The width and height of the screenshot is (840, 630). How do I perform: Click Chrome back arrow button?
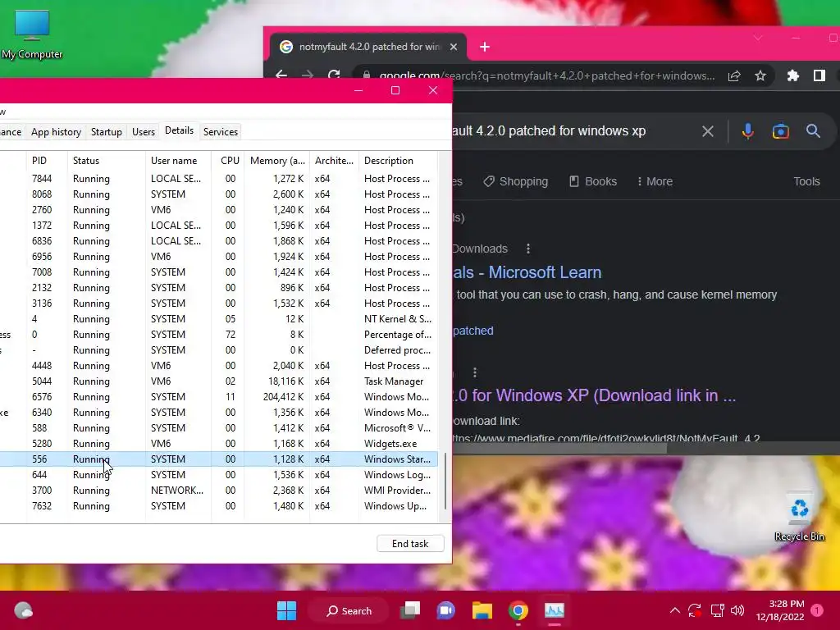tap(281, 75)
